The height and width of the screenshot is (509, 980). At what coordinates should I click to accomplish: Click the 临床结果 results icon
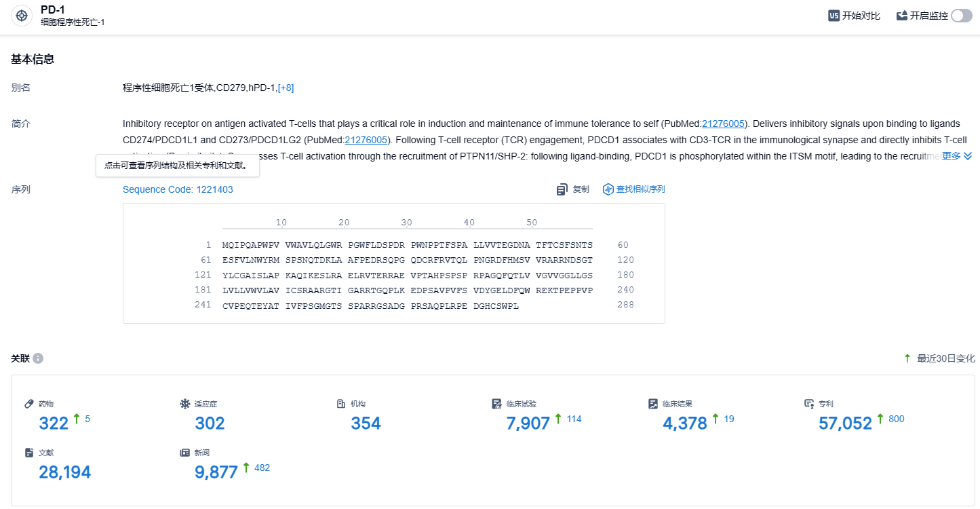coord(652,404)
